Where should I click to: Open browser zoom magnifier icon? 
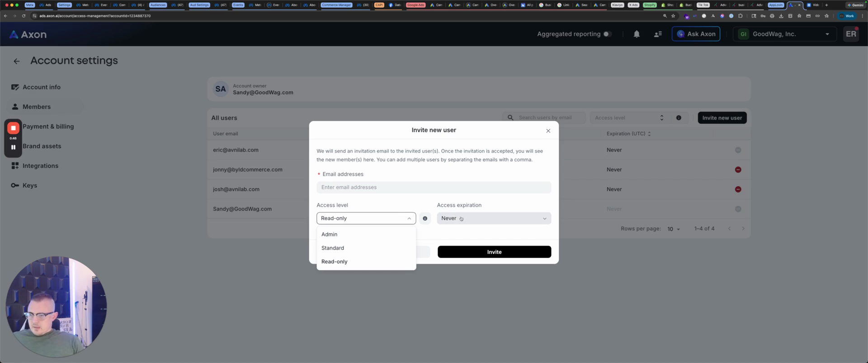tap(665, 16)
